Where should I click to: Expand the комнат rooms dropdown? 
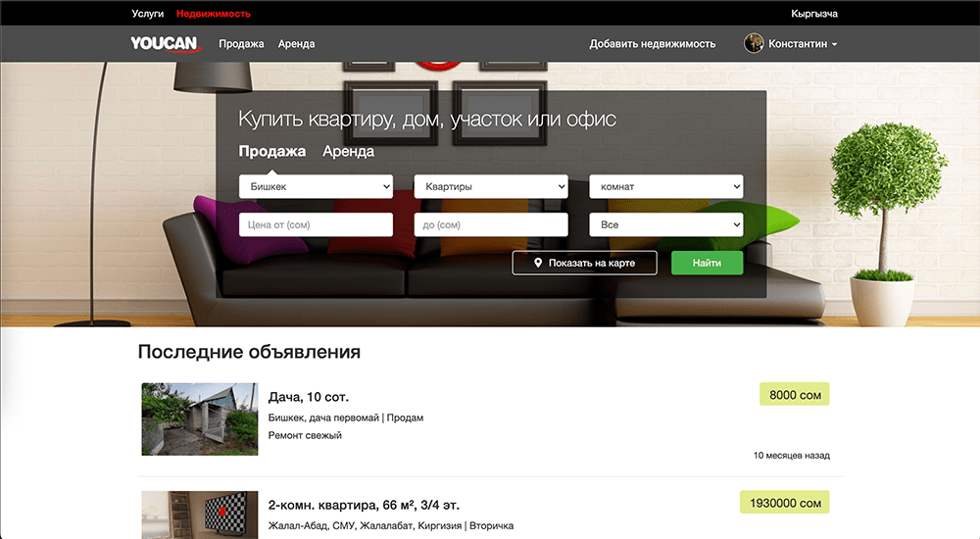666,186
